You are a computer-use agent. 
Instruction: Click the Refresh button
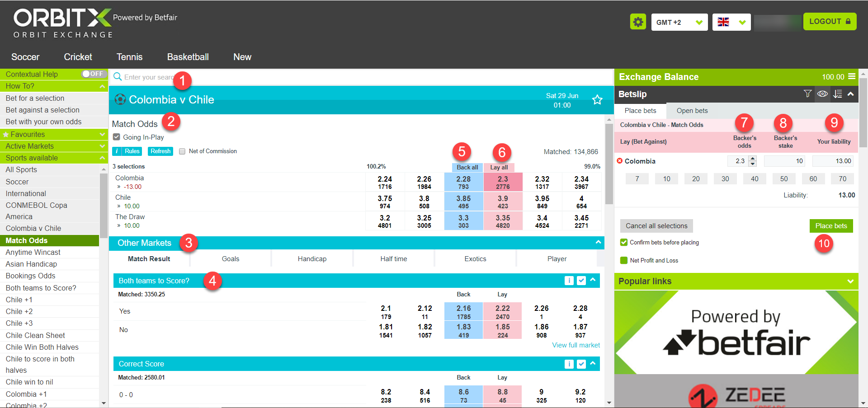point(160,151)
